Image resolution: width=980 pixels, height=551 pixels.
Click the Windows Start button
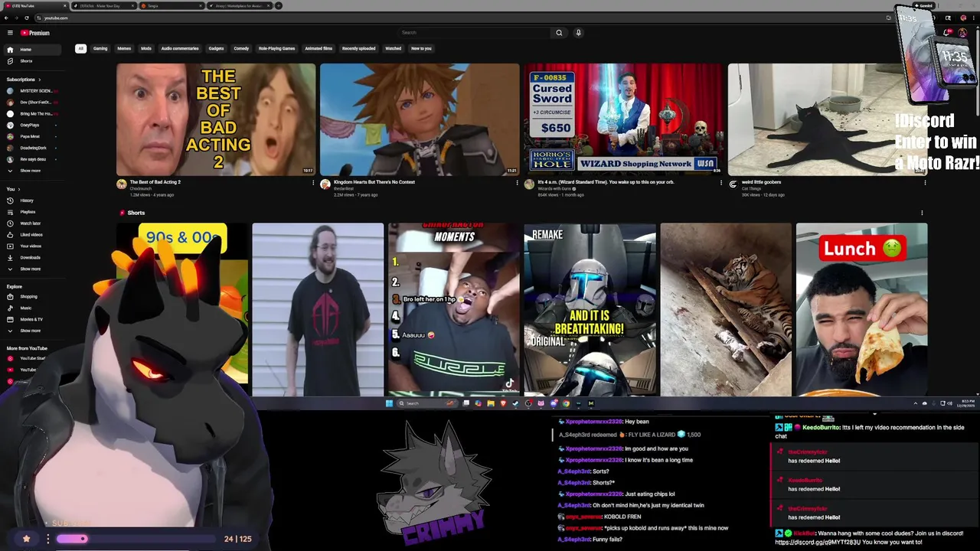389,403
